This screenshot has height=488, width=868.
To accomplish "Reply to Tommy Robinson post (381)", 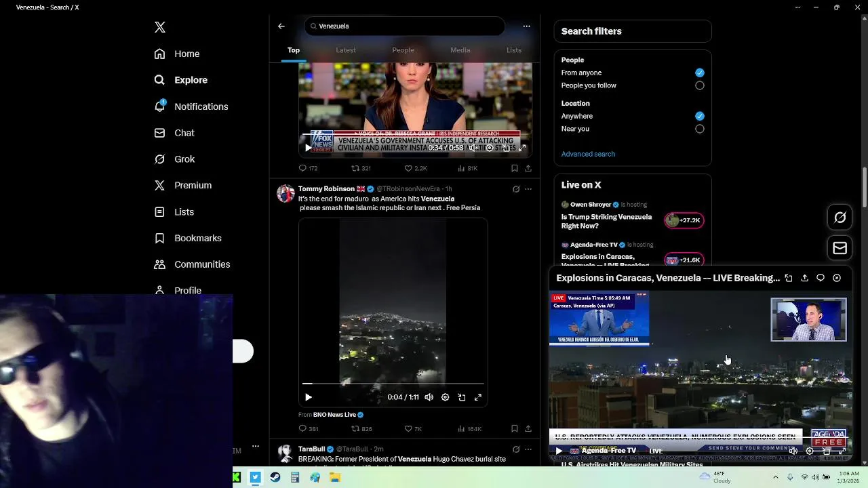I will 309,428.
